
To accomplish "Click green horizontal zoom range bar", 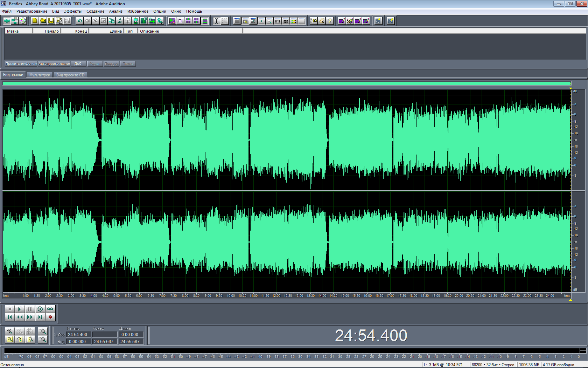I will click(287, 83).
